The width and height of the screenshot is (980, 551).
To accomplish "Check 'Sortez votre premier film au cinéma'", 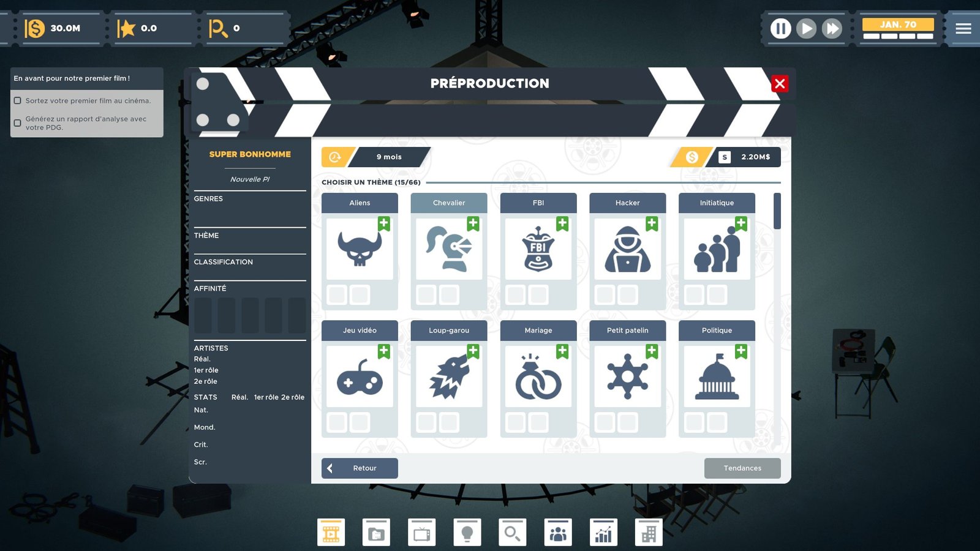I will click(18, 100).
